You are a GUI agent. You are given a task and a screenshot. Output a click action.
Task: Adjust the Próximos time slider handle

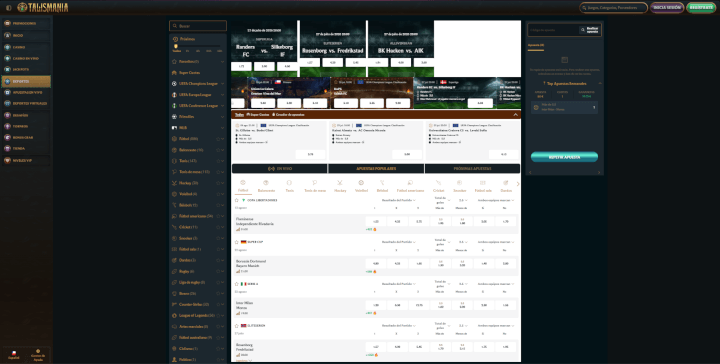click(175, 46)
